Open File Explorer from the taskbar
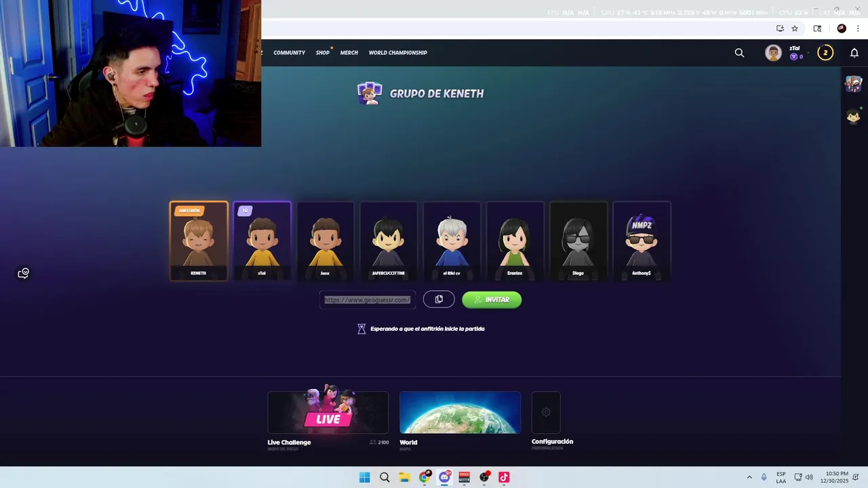Screen dimensions: 868x488 404,477
